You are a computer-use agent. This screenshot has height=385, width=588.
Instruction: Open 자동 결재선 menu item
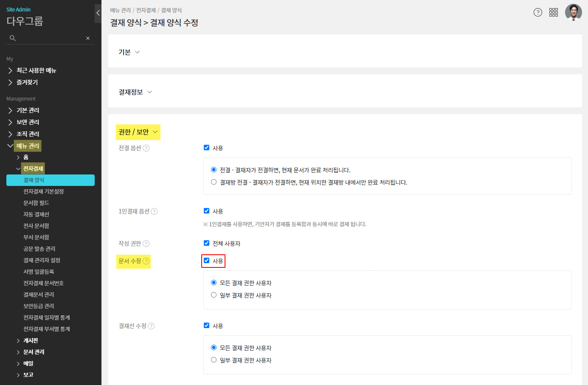(36, 214)
